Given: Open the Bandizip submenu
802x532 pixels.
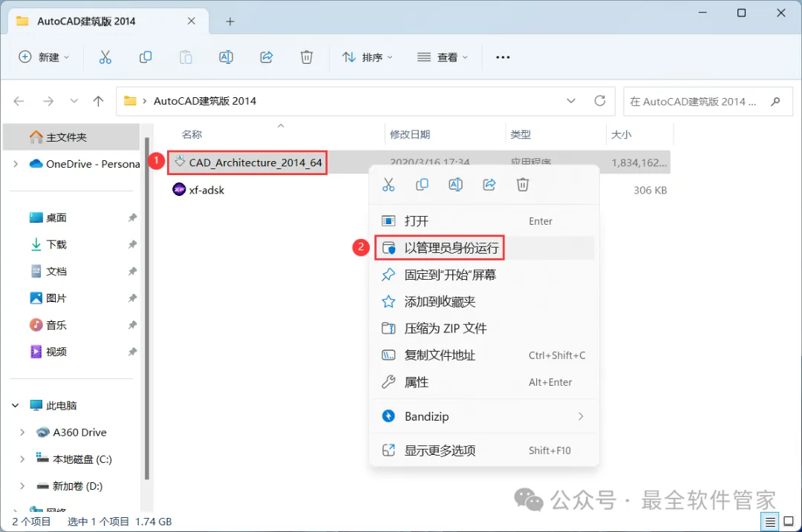Looking at the screenshot, I should coord(484,416).
